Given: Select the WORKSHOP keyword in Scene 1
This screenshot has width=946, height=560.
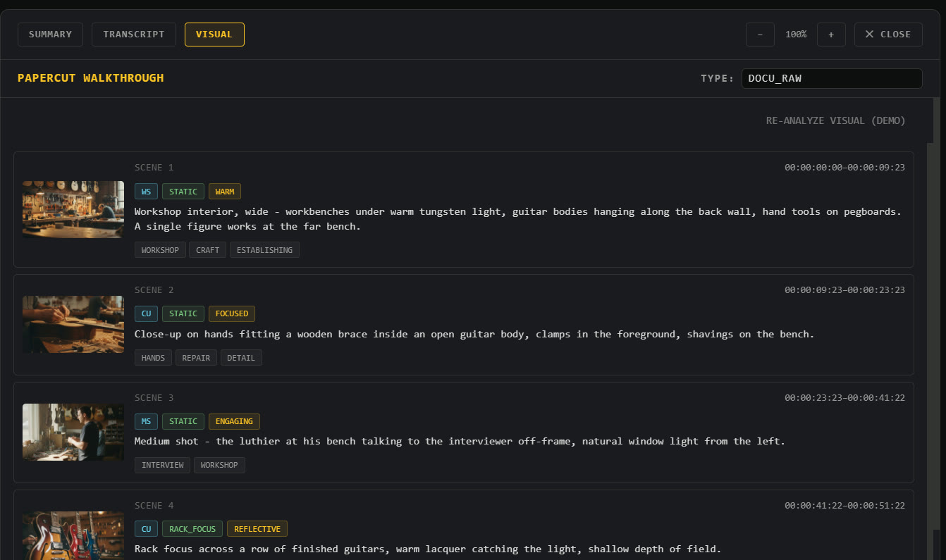Looking at the screenshot, I should tap(160, 250).
